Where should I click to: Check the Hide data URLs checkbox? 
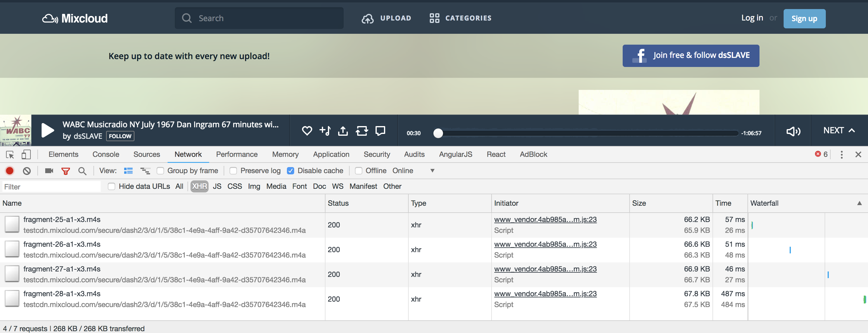pos(112,186)
